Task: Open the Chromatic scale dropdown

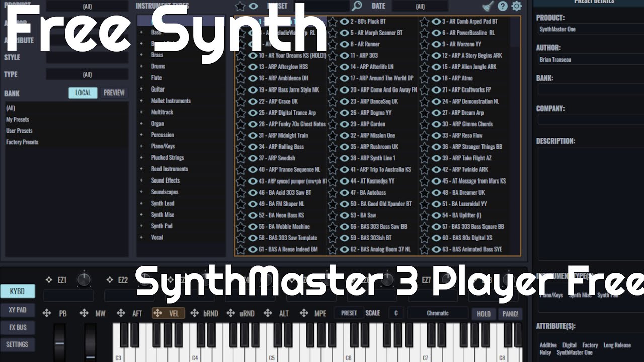Action: click(x=438, y=313)
